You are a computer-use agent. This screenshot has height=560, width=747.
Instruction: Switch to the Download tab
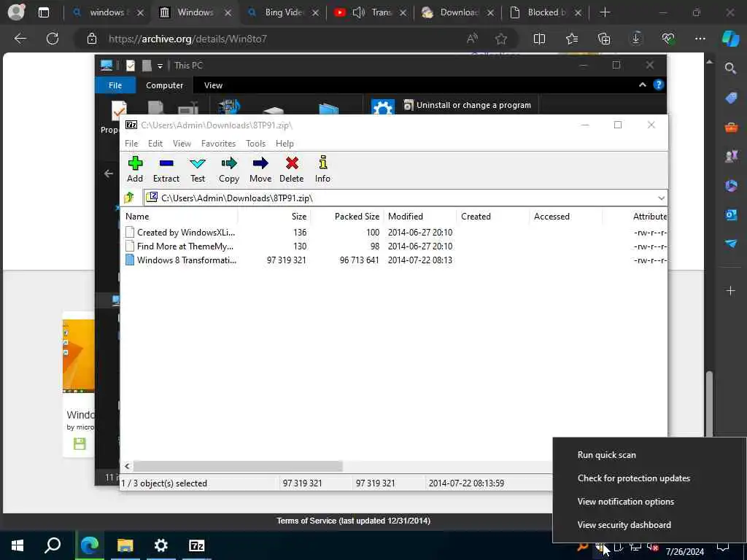click(x=457, y=12)
